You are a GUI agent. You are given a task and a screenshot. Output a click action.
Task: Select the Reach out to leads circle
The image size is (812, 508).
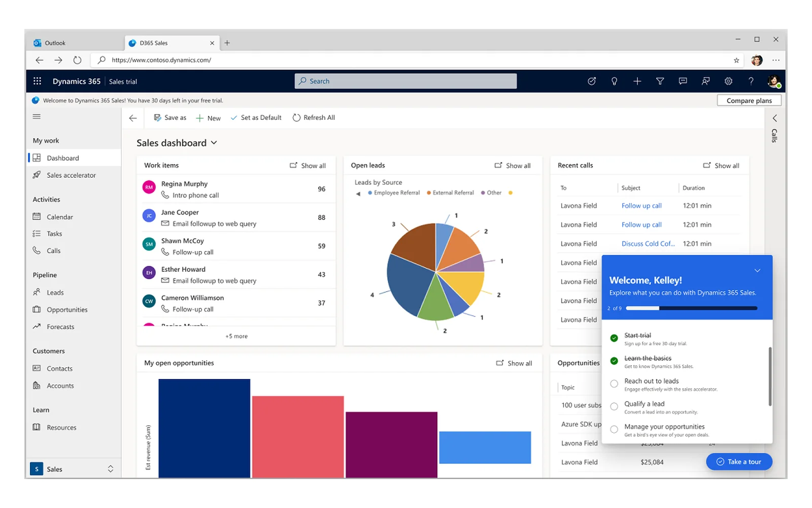tap(614, 384)
